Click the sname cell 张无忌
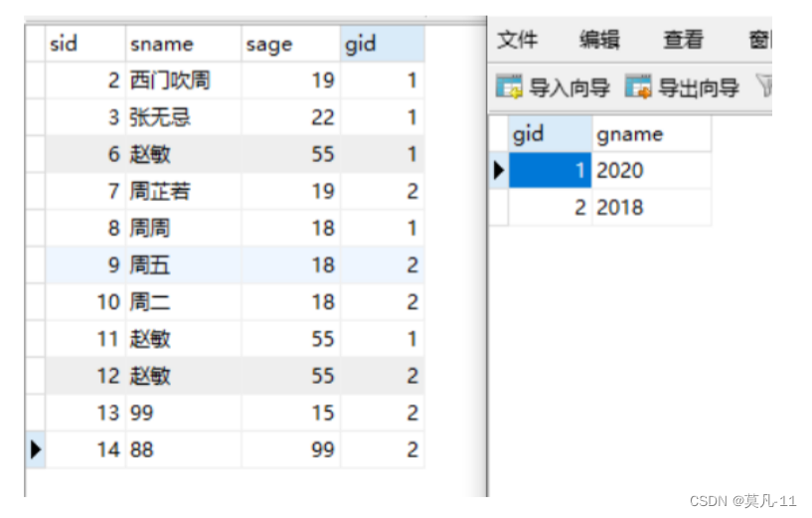 (183, 117)
